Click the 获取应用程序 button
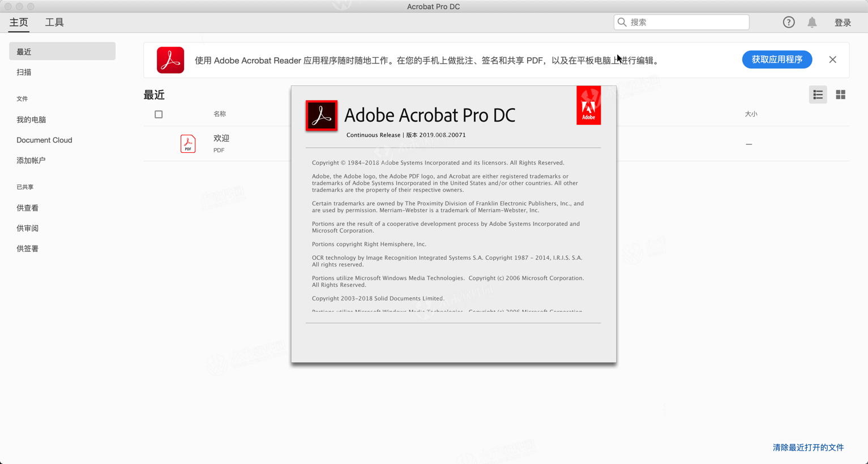 coord(777,59)
